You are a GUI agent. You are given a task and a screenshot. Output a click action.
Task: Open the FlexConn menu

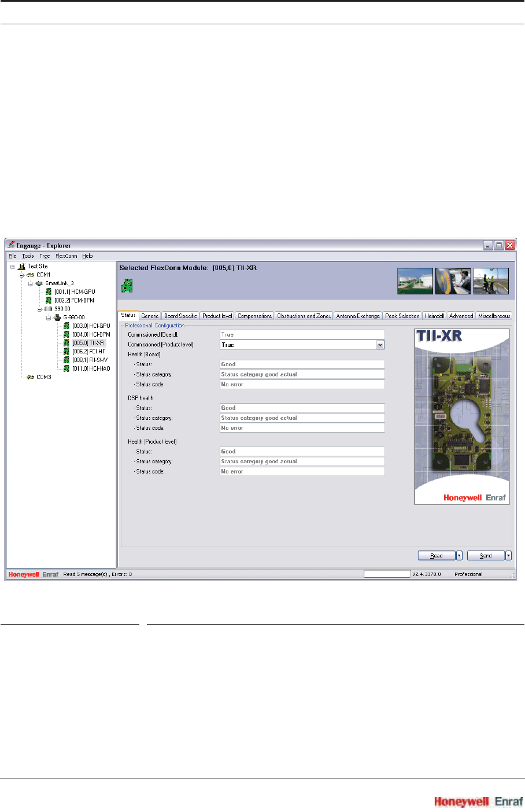point(66,256)
